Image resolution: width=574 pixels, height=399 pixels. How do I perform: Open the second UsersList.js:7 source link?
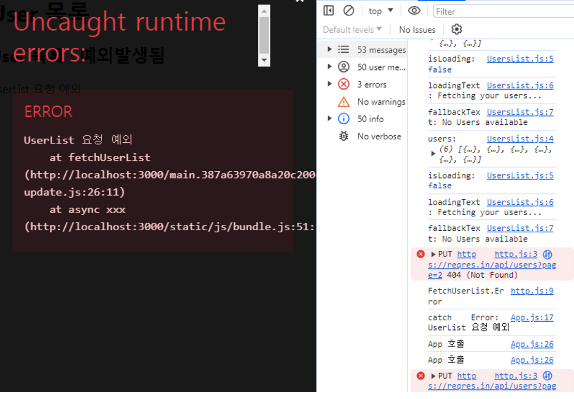(520, 228)
